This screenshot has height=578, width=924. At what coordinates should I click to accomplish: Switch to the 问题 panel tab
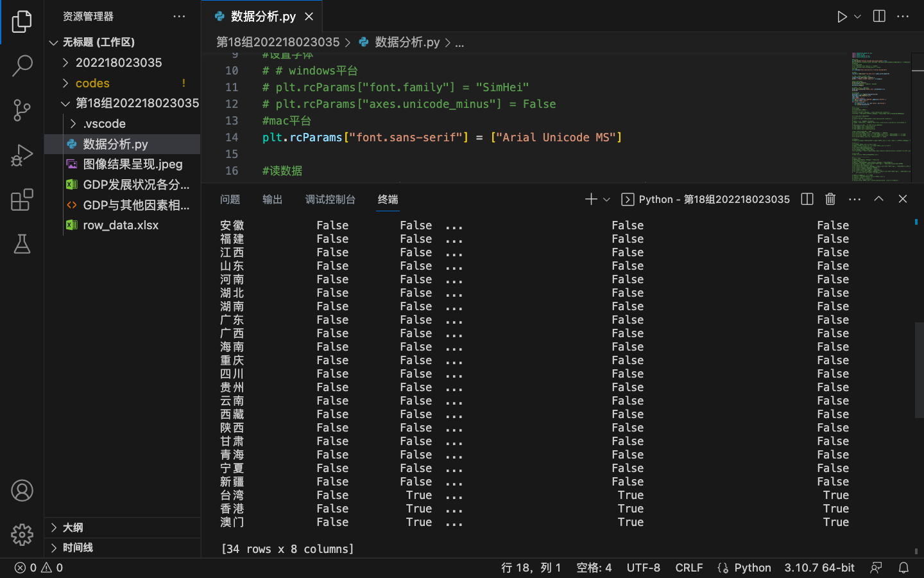coord(230,200)
